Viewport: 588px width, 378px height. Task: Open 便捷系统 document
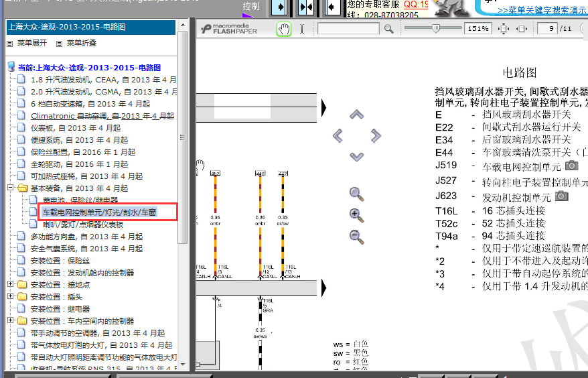pos(80,139)
